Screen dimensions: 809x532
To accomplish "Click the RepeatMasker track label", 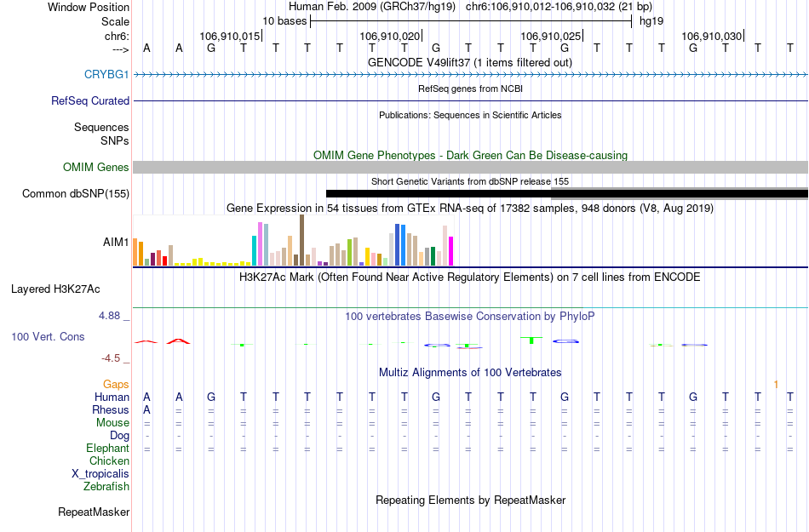I will 94,512.
